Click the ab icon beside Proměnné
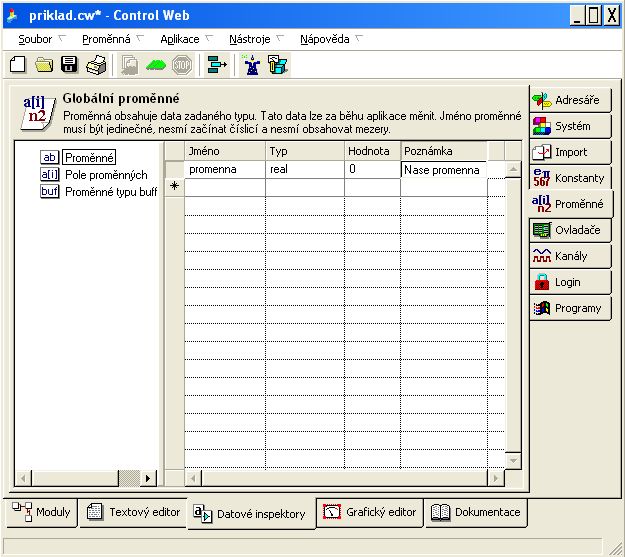625x557 pixels. click(x=49, y=157)
